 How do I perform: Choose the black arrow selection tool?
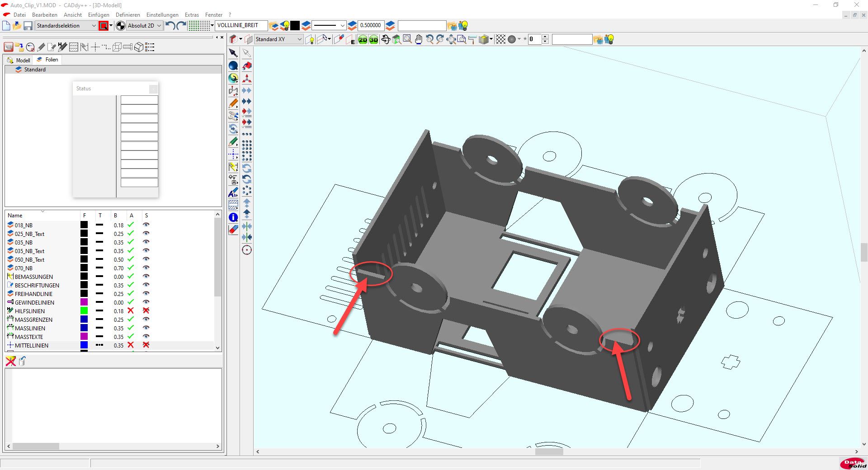[233, 53]
